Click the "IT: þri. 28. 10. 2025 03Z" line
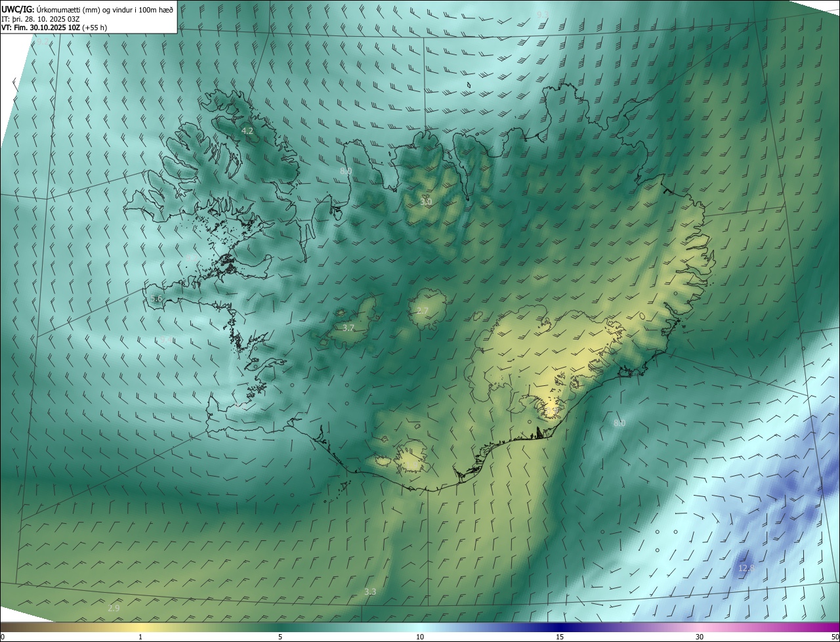The height and width of the screenshot is (642, 840). coord(41,18)
